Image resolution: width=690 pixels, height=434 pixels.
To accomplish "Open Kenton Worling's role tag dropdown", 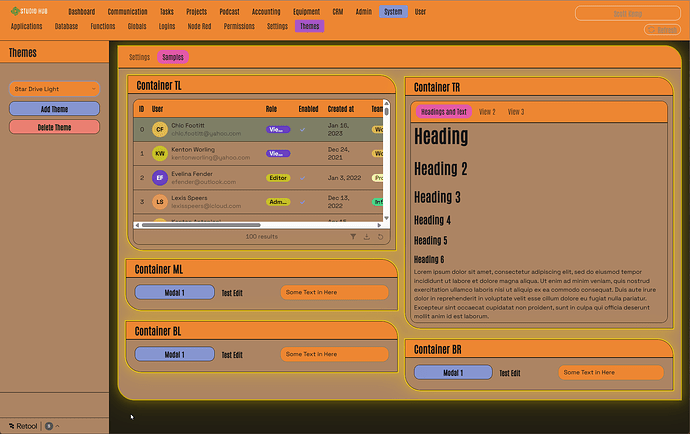I will pyautogui.click(x=277, y=153).
